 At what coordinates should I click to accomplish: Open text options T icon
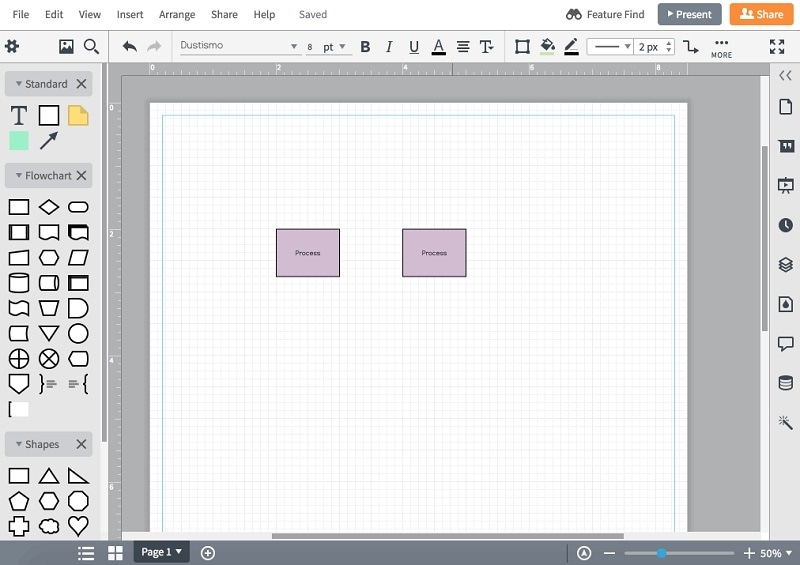tap(487, 47)
